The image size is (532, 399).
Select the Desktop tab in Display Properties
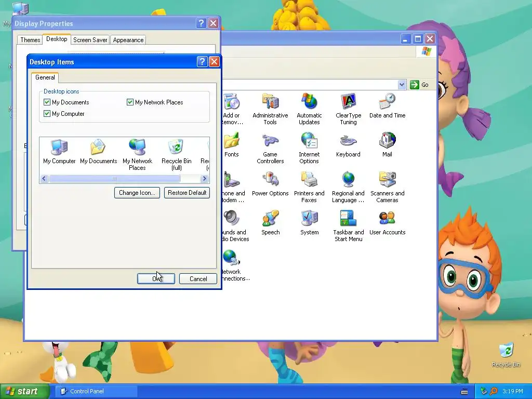[57, 39]
